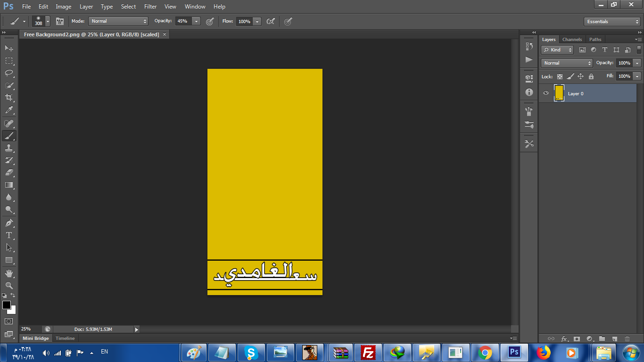Click the Delete layer trash icon

(x=627, y=338)
